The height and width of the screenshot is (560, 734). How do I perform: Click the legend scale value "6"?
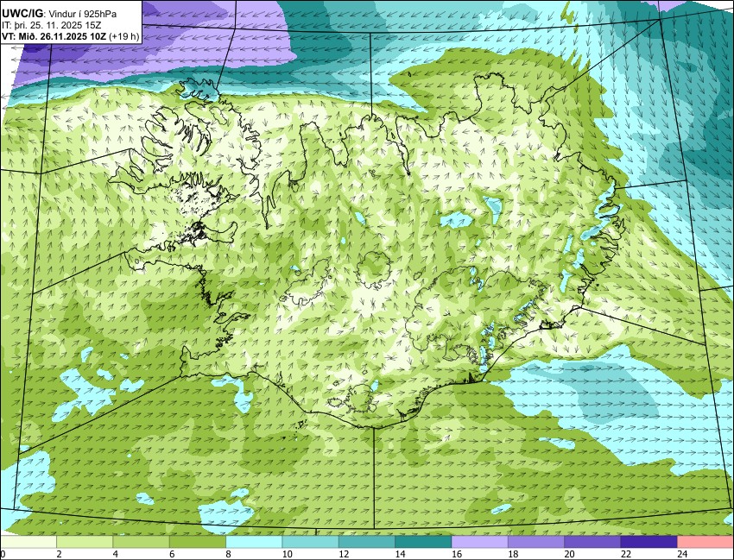coord(172,554)
